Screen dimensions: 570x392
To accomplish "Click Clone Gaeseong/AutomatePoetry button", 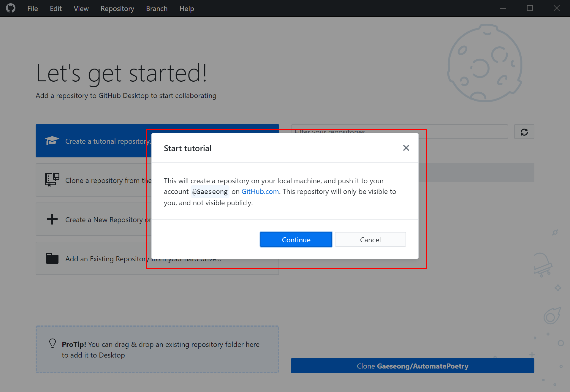I will pyautogui.click(x=412, y=366).
